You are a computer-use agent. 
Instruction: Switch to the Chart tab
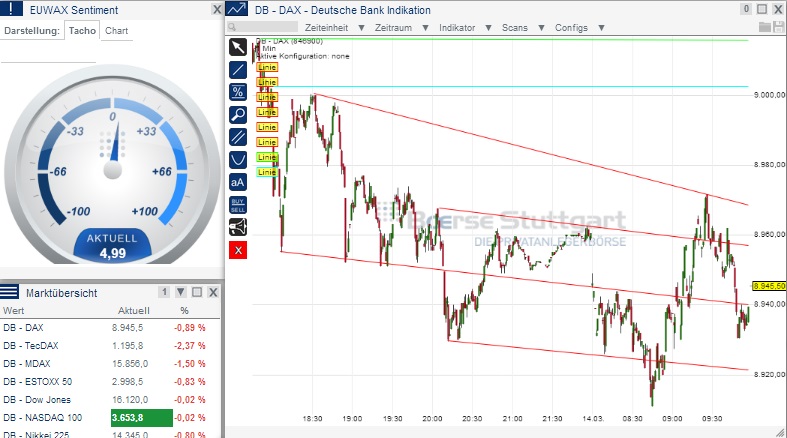tap(116, 31)
